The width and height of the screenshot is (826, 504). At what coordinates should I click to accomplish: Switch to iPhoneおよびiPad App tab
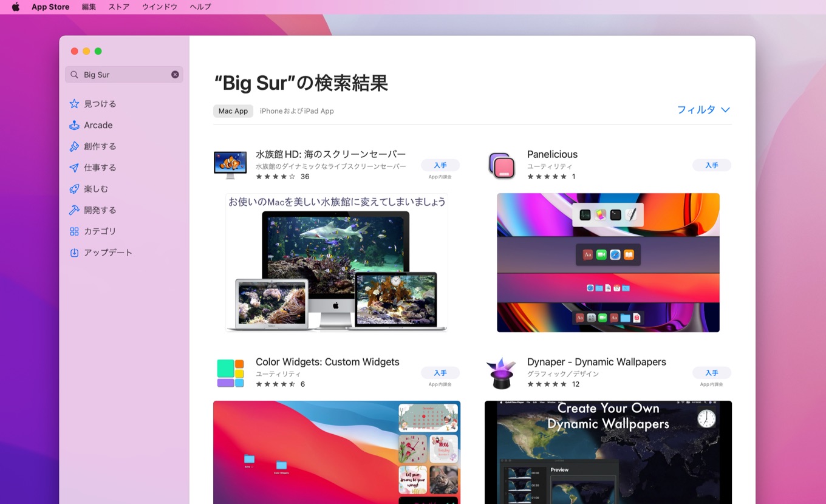coord(297,111)
